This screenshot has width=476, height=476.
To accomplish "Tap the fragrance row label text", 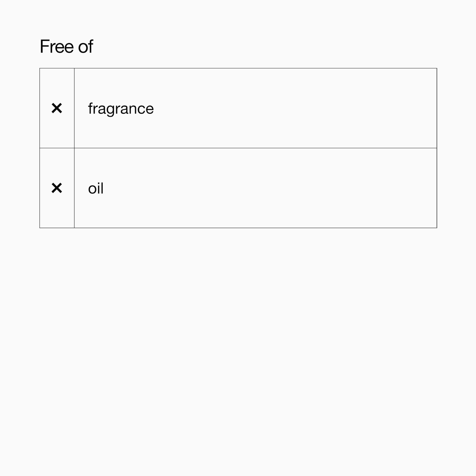I will click(x=121, y=108).
